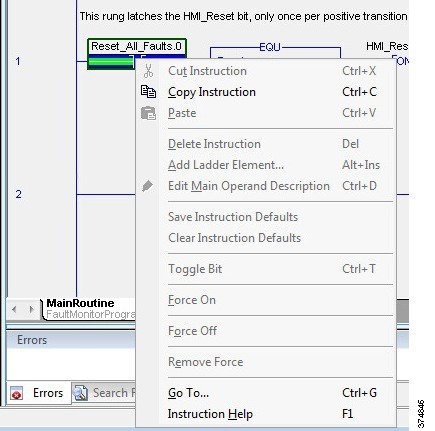Screen dimensions: 435x431
Task: Click the Copy Instruction pages icon
Action: [x=148, y=92]
